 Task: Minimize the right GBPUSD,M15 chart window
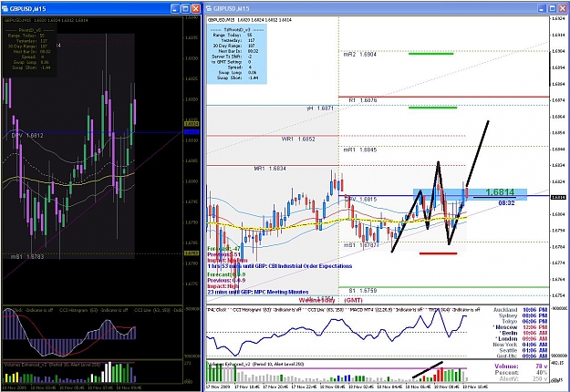[542, 9]
